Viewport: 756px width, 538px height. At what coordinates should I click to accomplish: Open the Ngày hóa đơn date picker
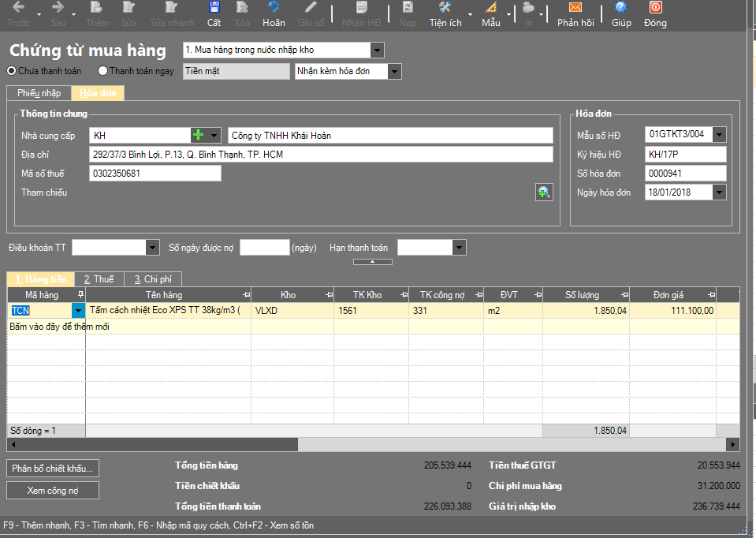click(x=719, y=192)
